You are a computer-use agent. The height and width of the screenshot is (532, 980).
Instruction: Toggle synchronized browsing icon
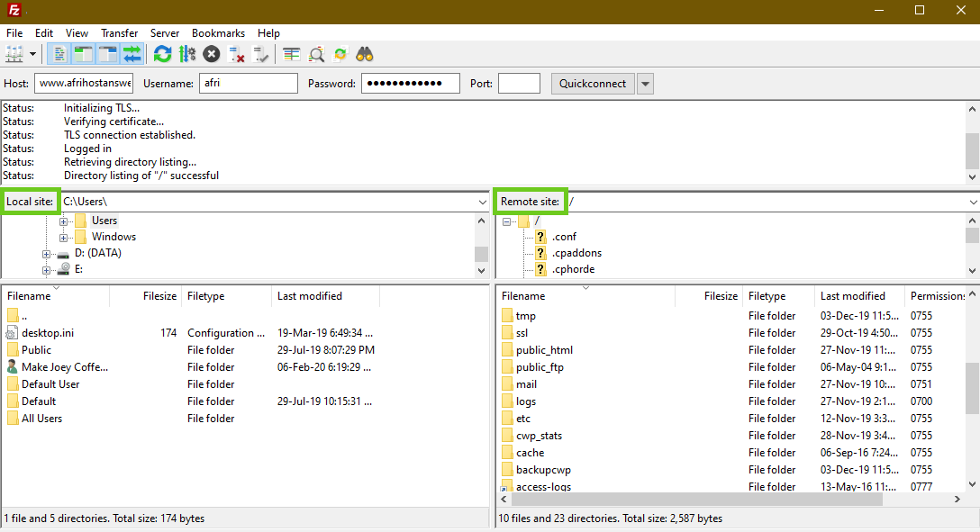(x=340, y=54)
